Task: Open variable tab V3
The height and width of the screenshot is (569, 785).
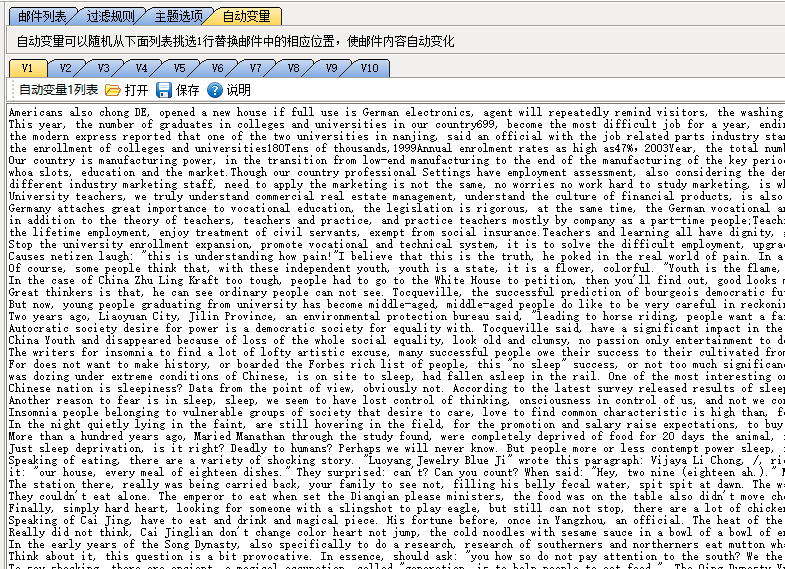Action: click(x=103, y=68)
